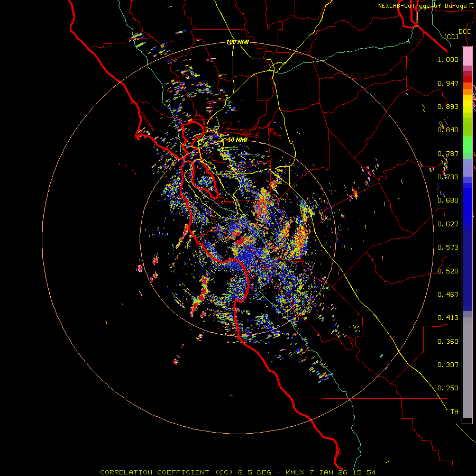Click the 0.733 scale value

(448, 177)
